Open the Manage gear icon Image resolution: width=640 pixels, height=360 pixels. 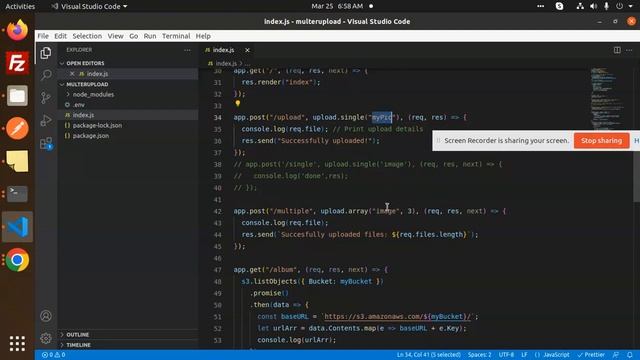tap(46, 338)
